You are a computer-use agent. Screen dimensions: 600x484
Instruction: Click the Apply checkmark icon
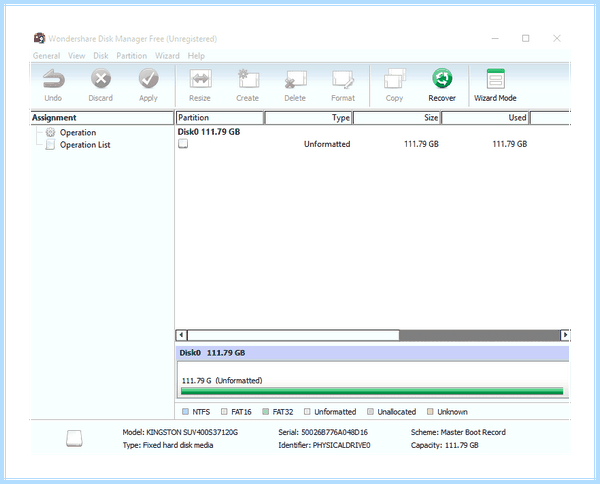[148, 78]
